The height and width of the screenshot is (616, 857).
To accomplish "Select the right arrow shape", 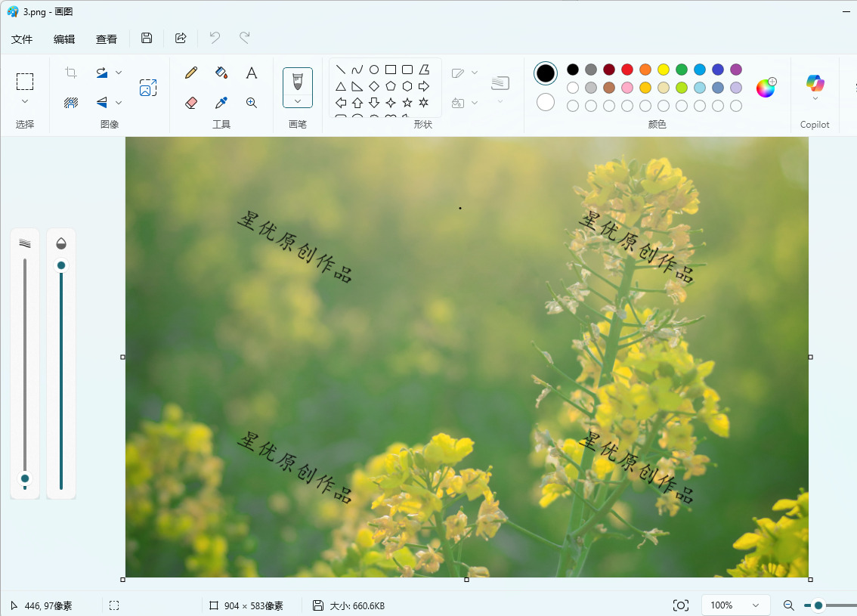I will pyautogui.click(x=423, y=86).
